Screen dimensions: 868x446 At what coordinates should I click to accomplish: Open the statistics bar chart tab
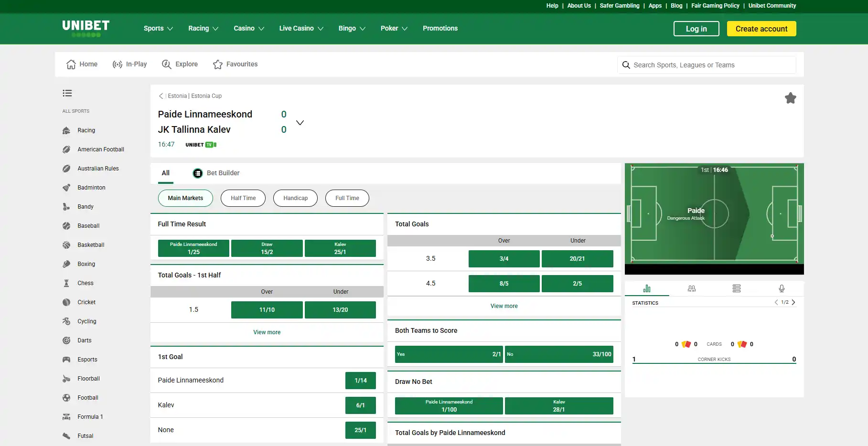pos(647,288)
